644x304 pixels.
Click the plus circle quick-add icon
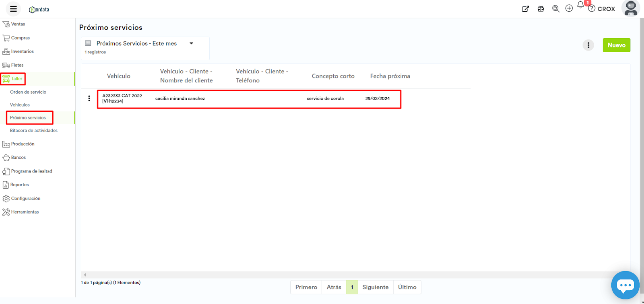(x=569, y=8)
